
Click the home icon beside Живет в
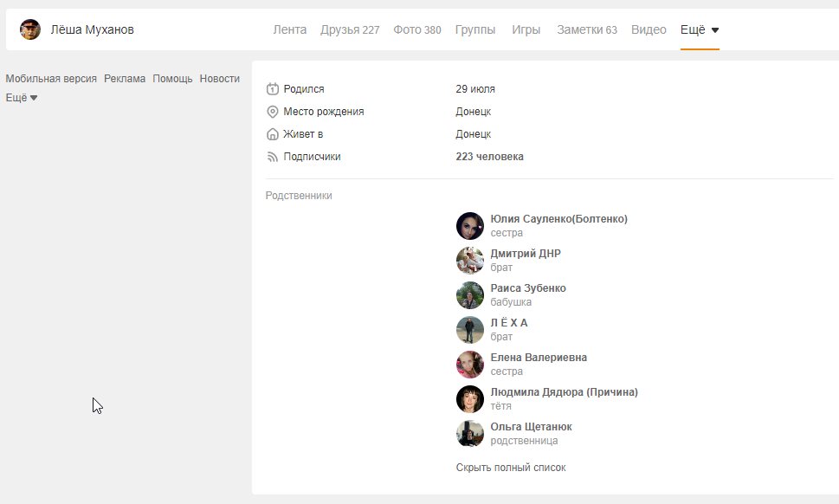tap(273, 134)
